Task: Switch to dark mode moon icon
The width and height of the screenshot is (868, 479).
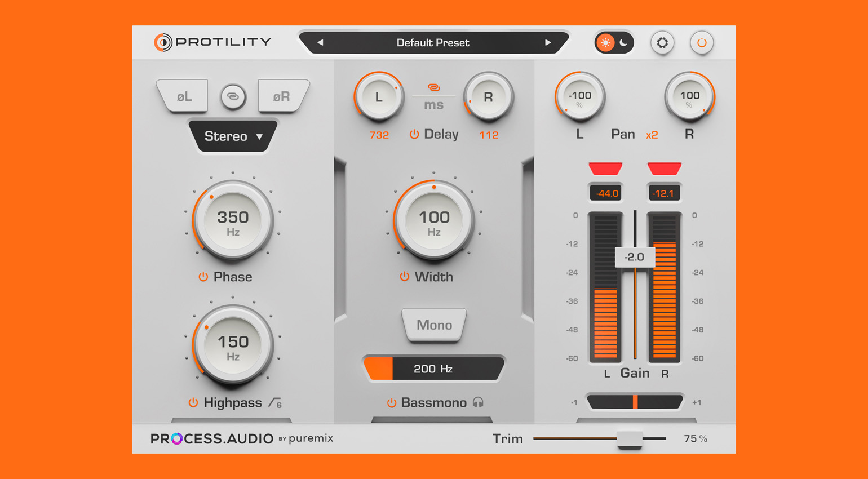Action: (x=623, y=43)
